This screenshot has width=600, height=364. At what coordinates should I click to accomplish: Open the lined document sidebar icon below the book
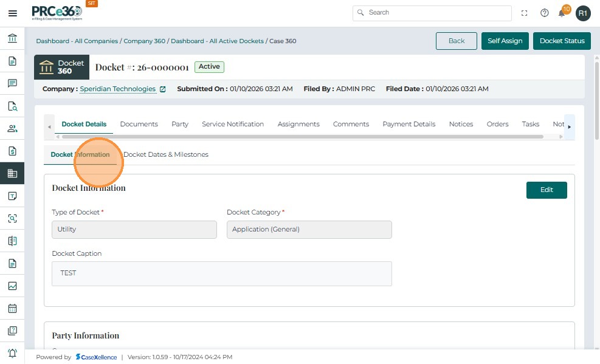(12, 264)
